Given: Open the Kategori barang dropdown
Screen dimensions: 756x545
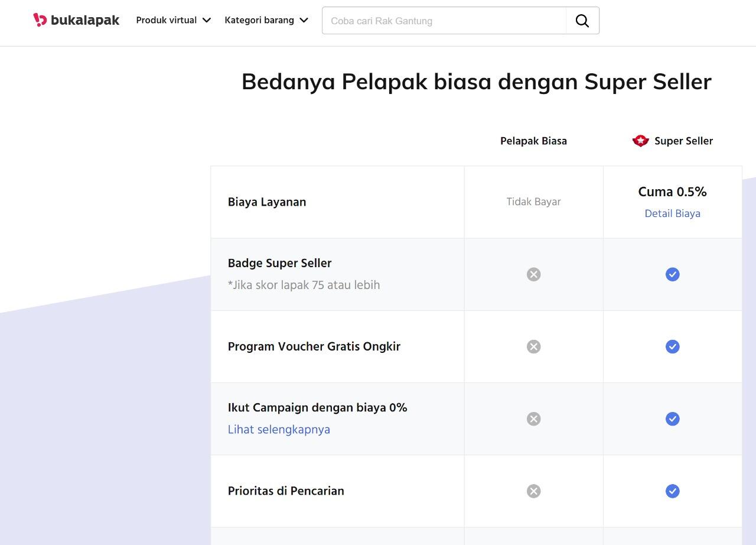Looking at the screenshot, I should click(266, 20).
